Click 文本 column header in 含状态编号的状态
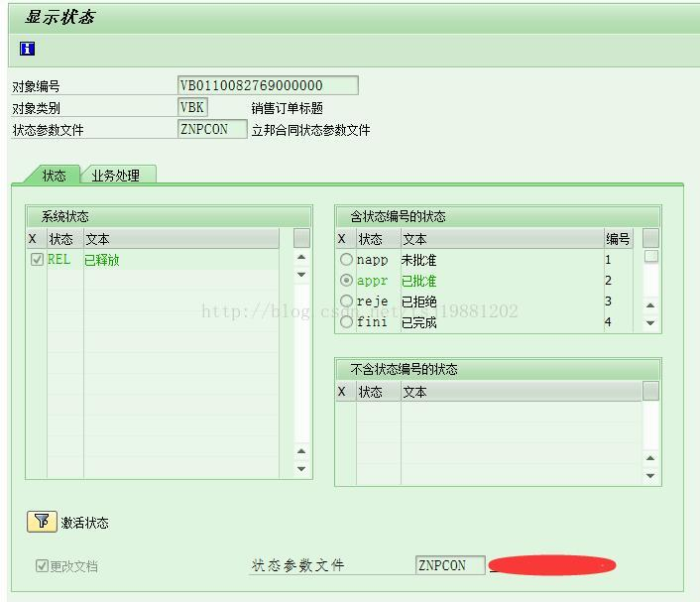700x602 pixels. [x=502, y=239]
